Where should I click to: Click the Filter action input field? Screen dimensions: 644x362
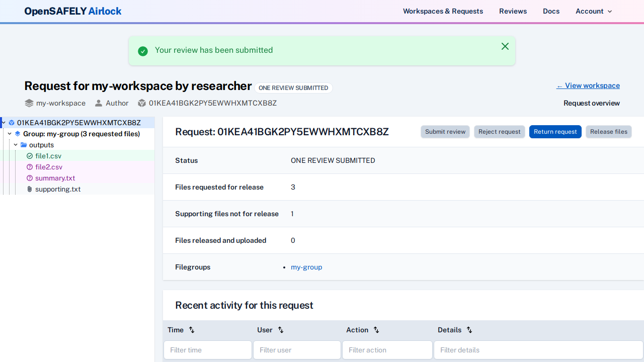point(387,350)
